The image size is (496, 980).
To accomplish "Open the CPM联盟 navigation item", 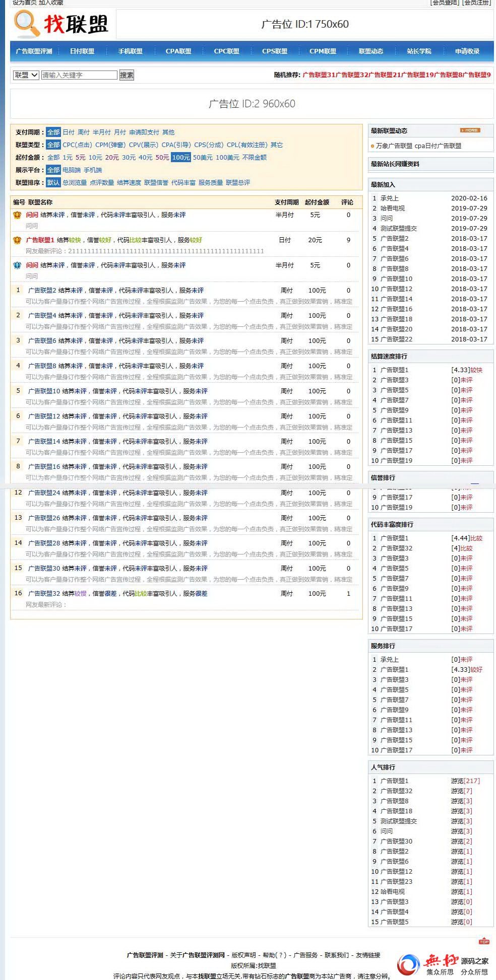I will (x=323, y=51).
